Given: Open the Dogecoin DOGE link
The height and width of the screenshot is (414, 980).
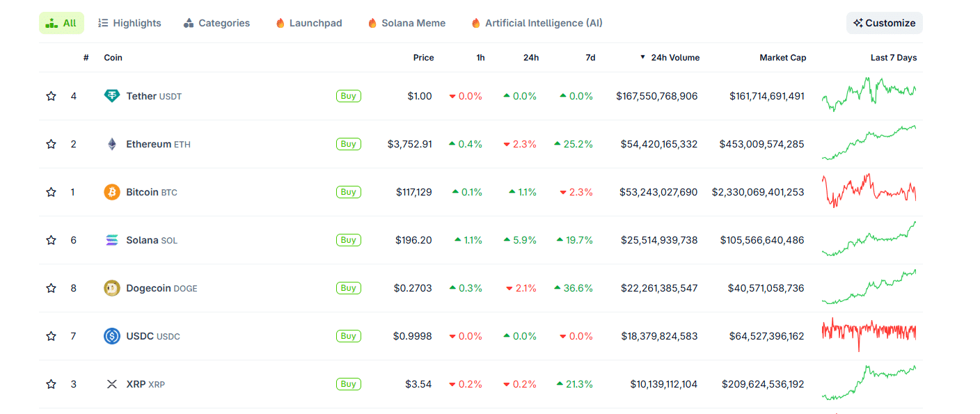Looking at the screenshot, I should 161,288.
